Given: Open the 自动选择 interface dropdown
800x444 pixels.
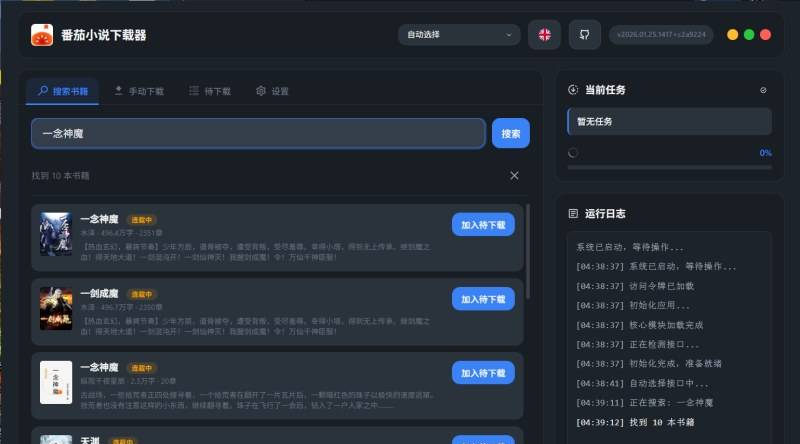Looking at the screenshot, I should [459, 35].
